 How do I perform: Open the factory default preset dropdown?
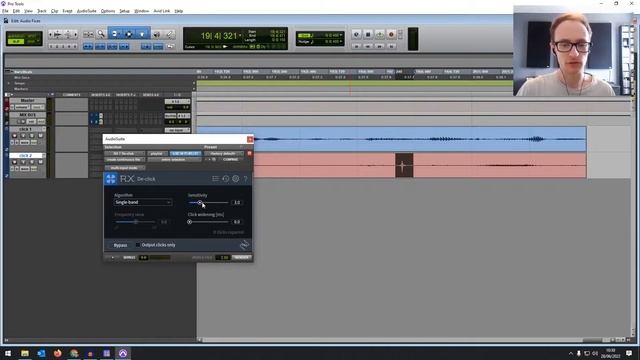[223, 153]
